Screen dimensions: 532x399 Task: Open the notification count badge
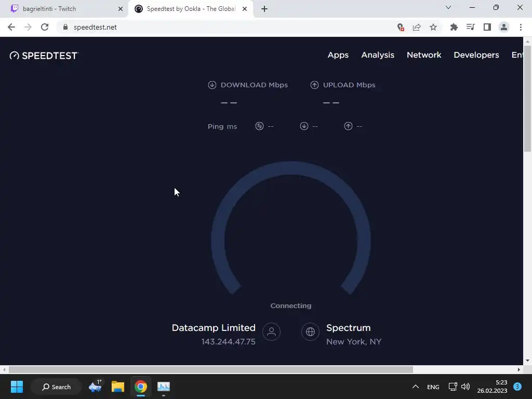click(x=517, y=387)
